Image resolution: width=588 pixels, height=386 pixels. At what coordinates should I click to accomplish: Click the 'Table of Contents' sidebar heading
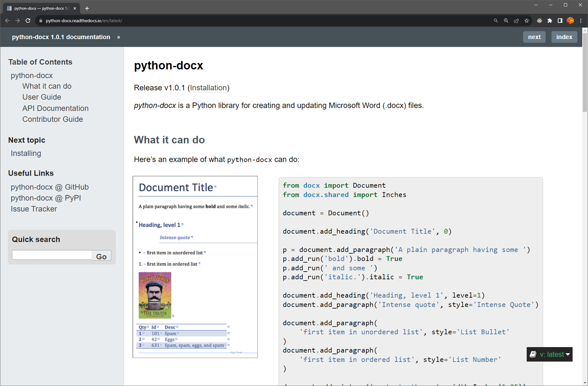click(x=40, y=62)
